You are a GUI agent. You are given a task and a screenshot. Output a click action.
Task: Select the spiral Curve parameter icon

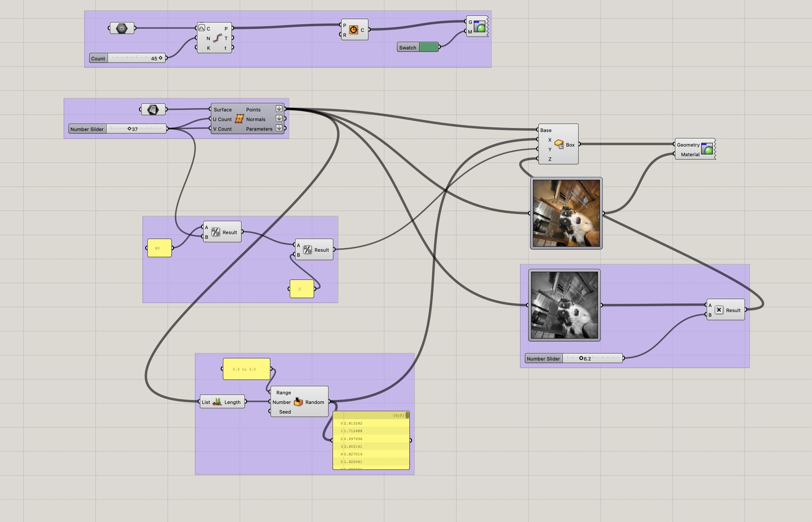122,29
